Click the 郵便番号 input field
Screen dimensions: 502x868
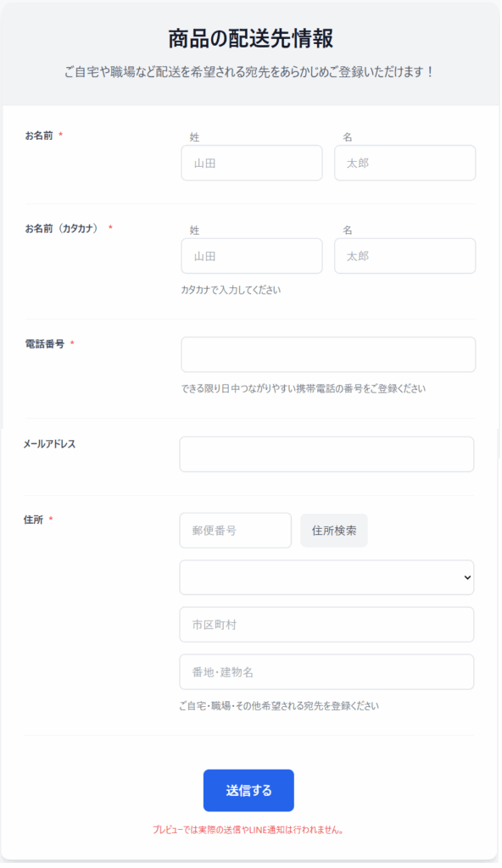235,531
